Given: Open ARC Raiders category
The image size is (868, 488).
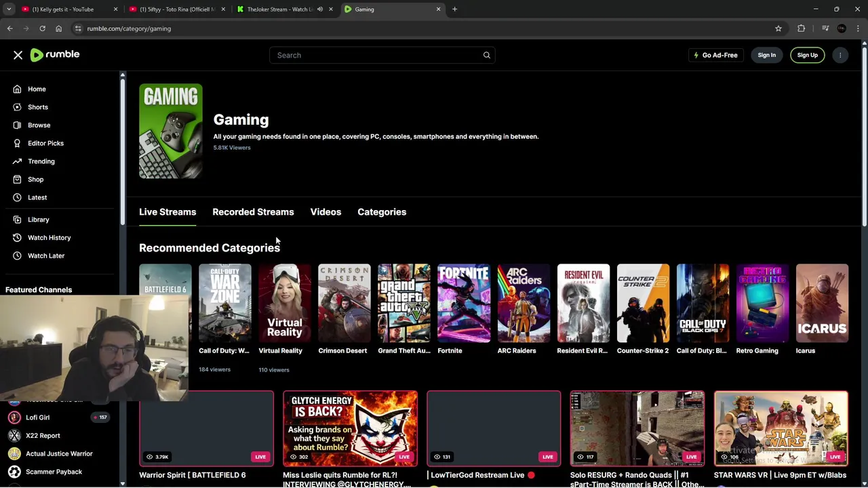Looking at the screenshot, I should 524,303.
